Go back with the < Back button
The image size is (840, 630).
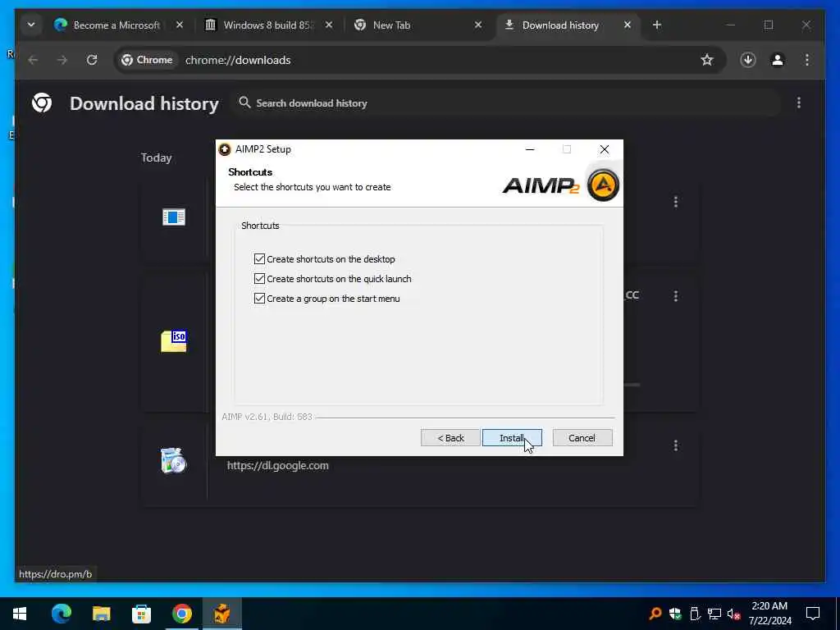click(x=450, y=438)
